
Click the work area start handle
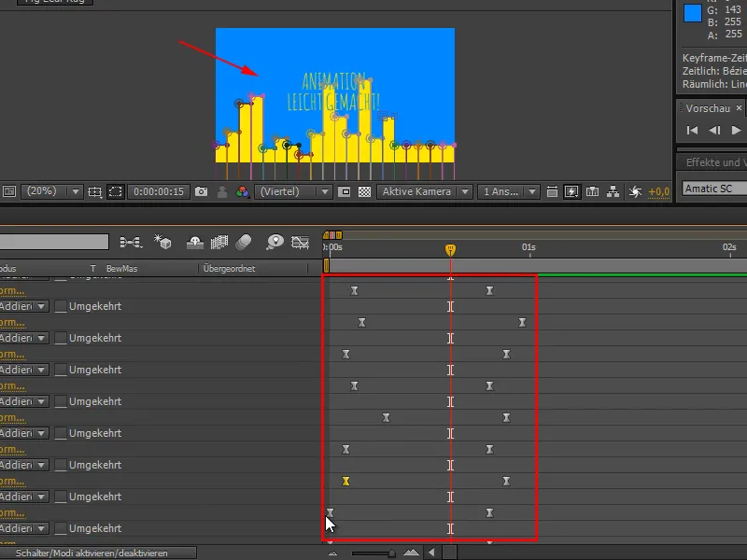[x=326, y=265]
